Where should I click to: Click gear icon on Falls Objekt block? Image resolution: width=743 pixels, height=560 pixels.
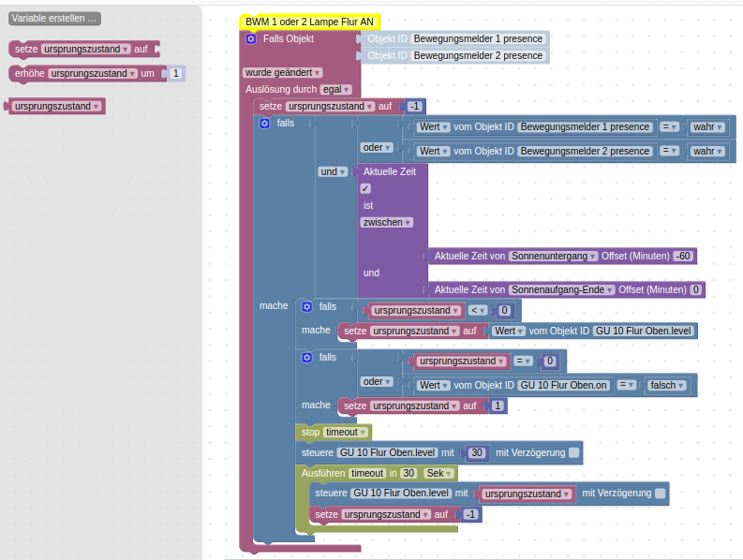[x=251, y=38]
